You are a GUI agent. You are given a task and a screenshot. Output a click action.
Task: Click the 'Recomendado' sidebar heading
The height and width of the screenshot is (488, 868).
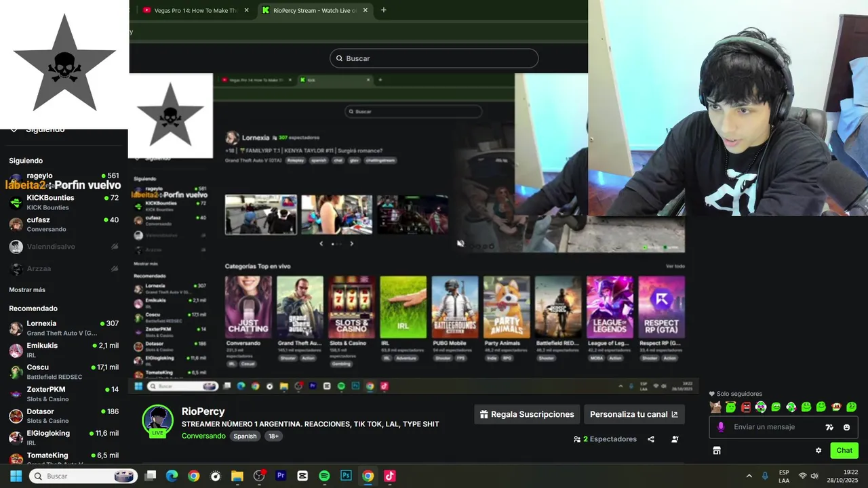click(33, 308)
